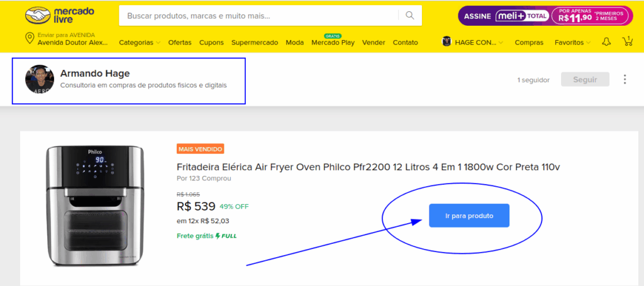Change the delivery address Avenida Doutor Alex
Screen dimensions: 644x286
coord(73,42)
